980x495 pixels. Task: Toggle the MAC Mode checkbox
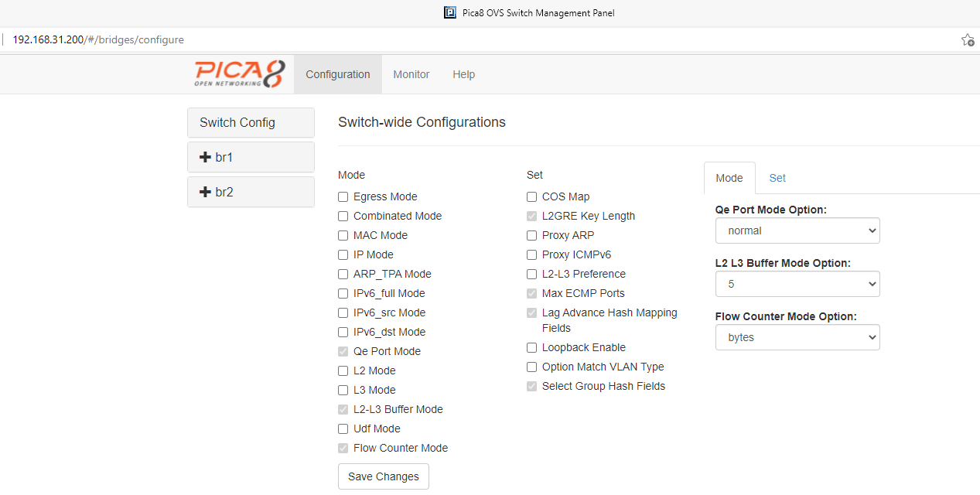(x=343, y=236)
